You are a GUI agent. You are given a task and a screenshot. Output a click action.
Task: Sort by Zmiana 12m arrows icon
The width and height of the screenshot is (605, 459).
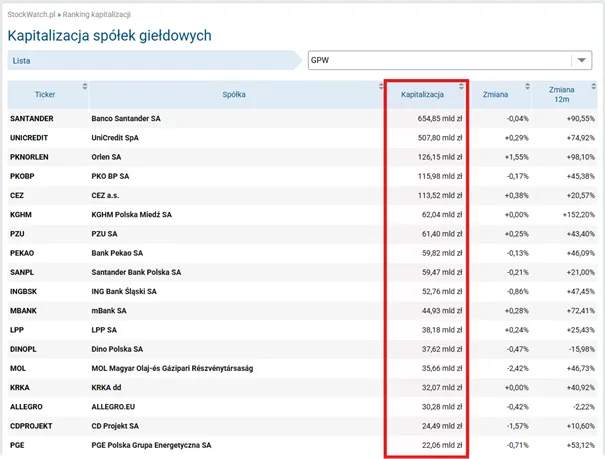point(593,86)
